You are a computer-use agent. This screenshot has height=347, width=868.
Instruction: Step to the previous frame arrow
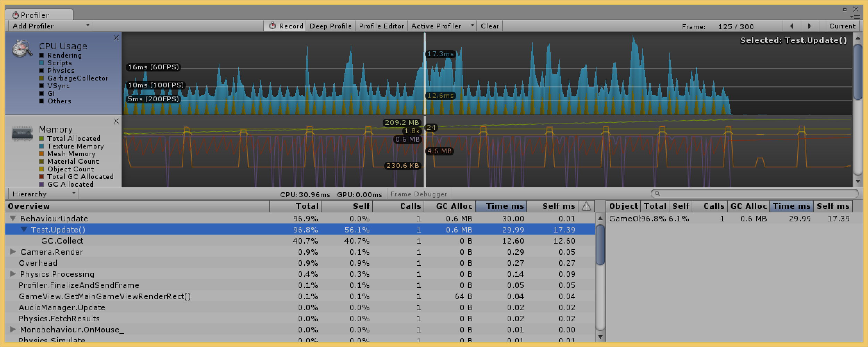point(792,26)
